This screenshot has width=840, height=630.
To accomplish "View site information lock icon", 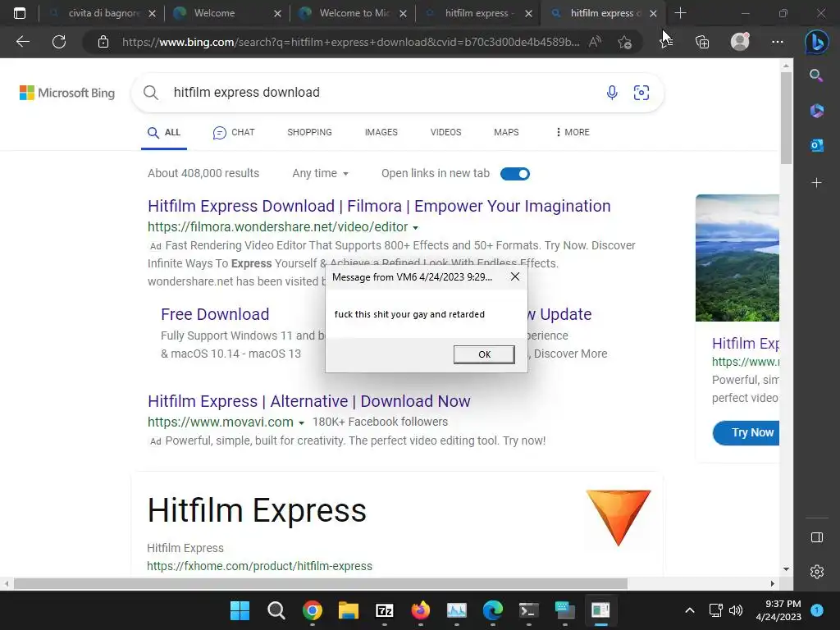I will 103,42.
